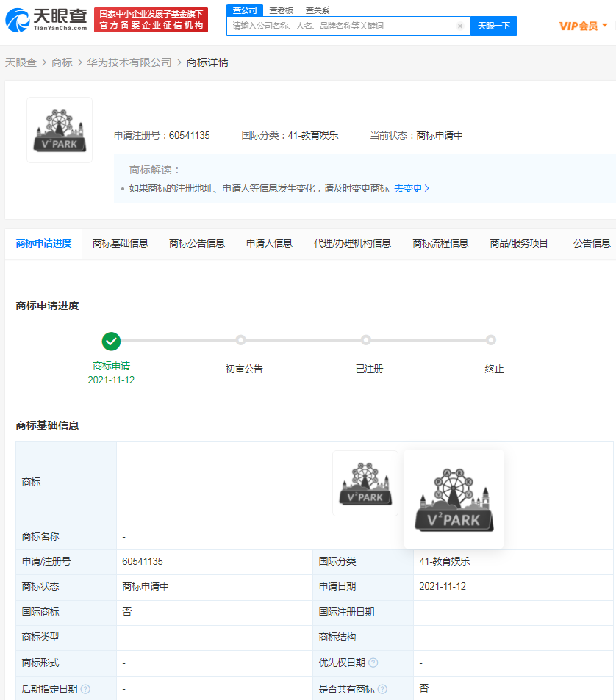Click the V²PARK trademark logo at top
The width and height of the screenshot is (616, 700).
point(60,130)
